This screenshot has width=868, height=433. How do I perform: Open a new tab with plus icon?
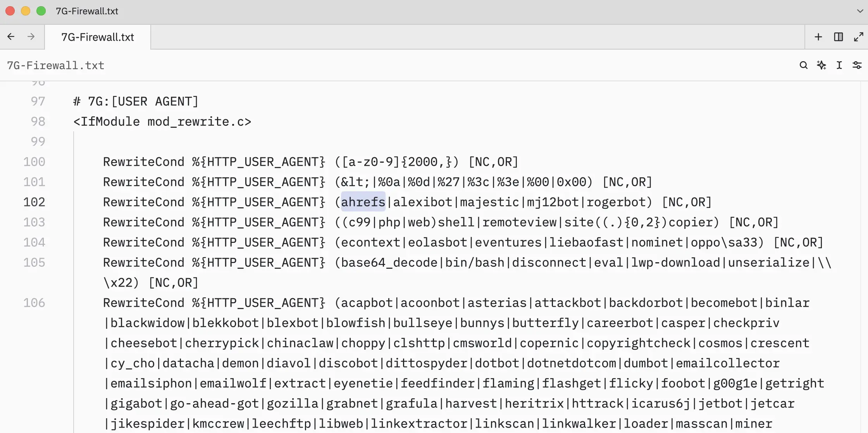pyautogui.click(x=818, y=37)
